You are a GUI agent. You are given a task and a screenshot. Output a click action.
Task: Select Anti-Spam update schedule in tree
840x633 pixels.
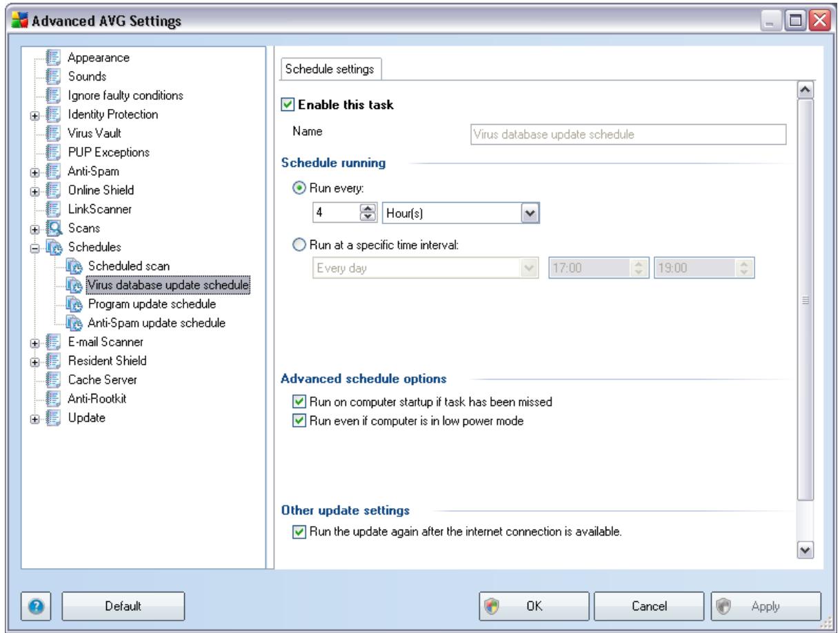point(157,322)
